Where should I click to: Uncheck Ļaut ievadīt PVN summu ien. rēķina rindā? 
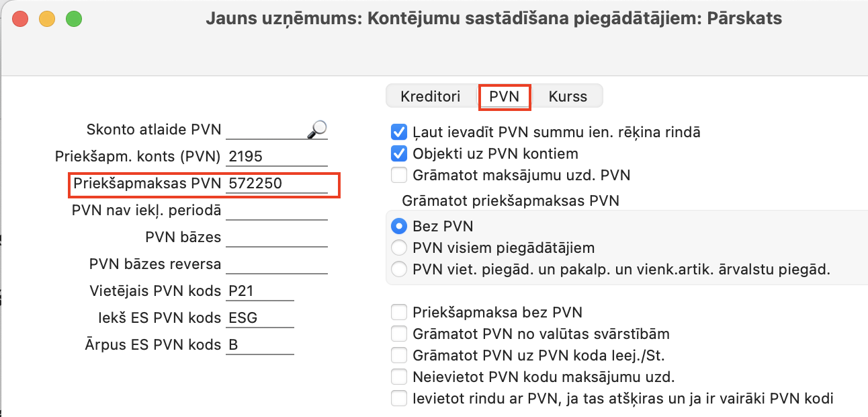tap(399, 132)
